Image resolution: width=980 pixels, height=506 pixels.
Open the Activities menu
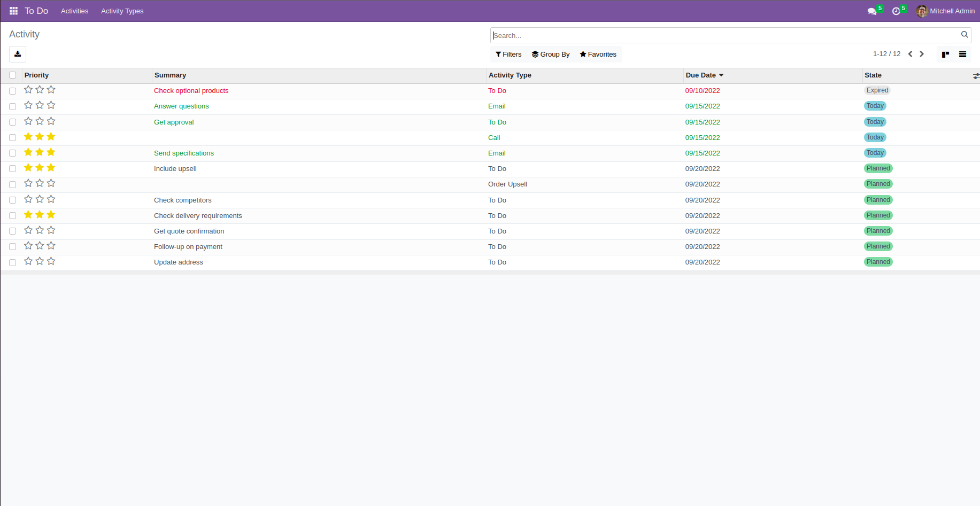[74, 11]
